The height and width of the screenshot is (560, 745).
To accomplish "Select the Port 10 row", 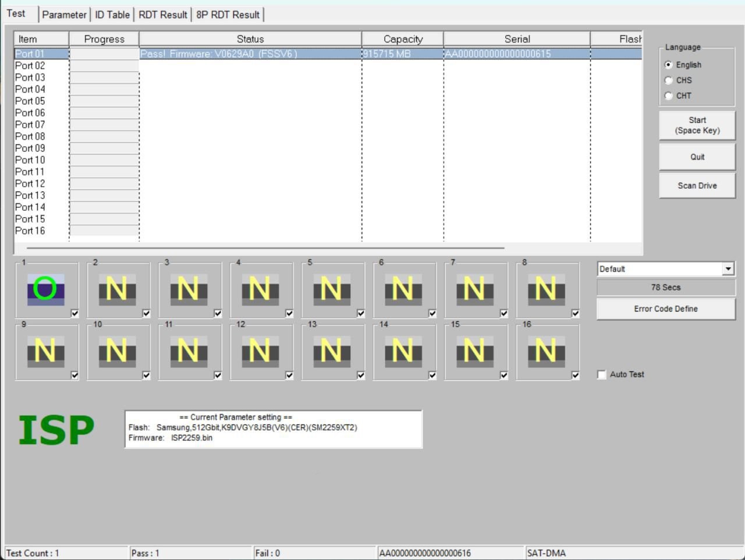I will pos(328,160).
